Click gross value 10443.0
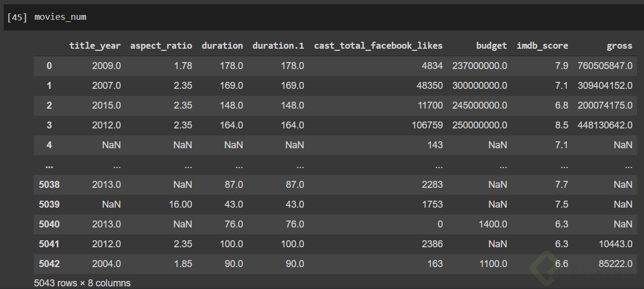644x289 pixels. tap(616, 244)
